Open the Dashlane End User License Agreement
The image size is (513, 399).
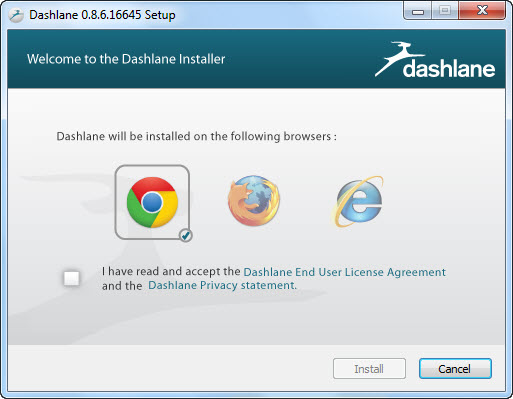tap(344, 272)
